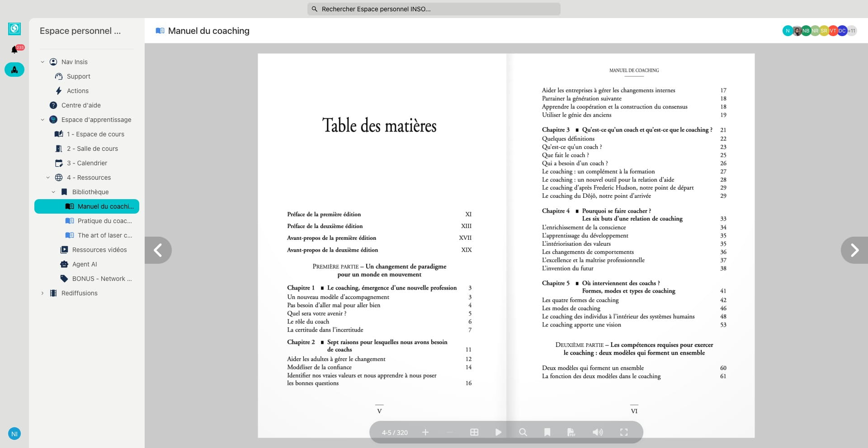
Task: Expand the Rediffusions section
Action: click(42, 293)
